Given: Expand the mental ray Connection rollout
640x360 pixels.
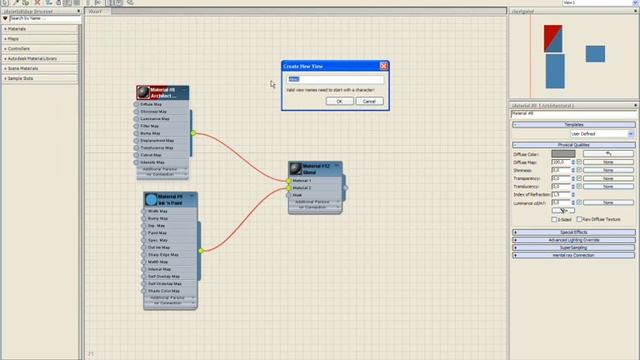Looking at the screenshot, I should pyautogui.click(x=573, y=256).
